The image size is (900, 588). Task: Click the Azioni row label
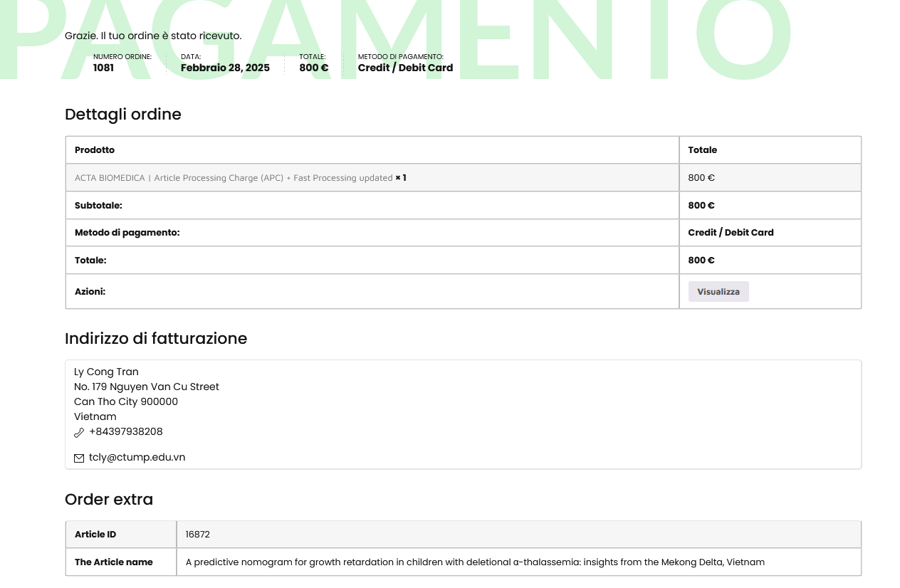tap(90, 292)
